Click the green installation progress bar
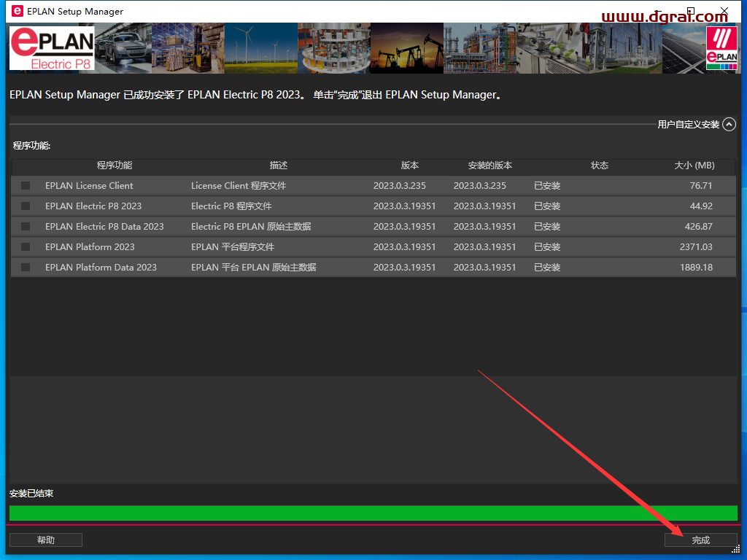This screenshot has width=747, height=560. [373, 513]
